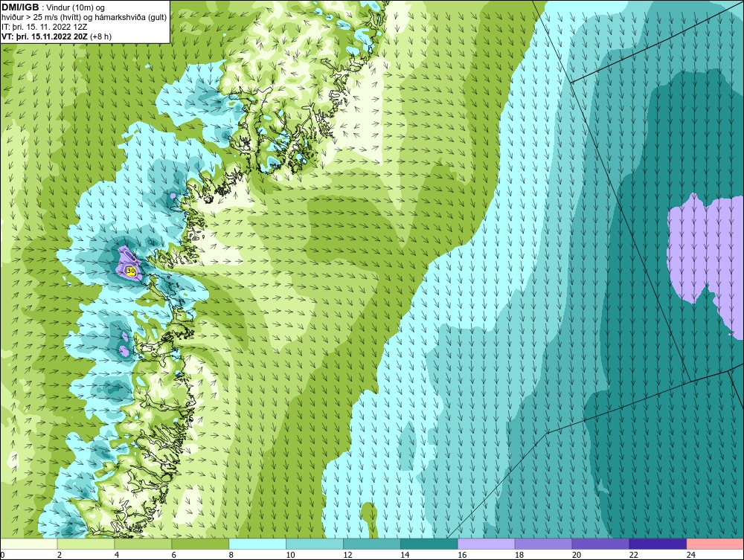
Task: Click the legend scale label '2'
Action: (x=60, y=555)
